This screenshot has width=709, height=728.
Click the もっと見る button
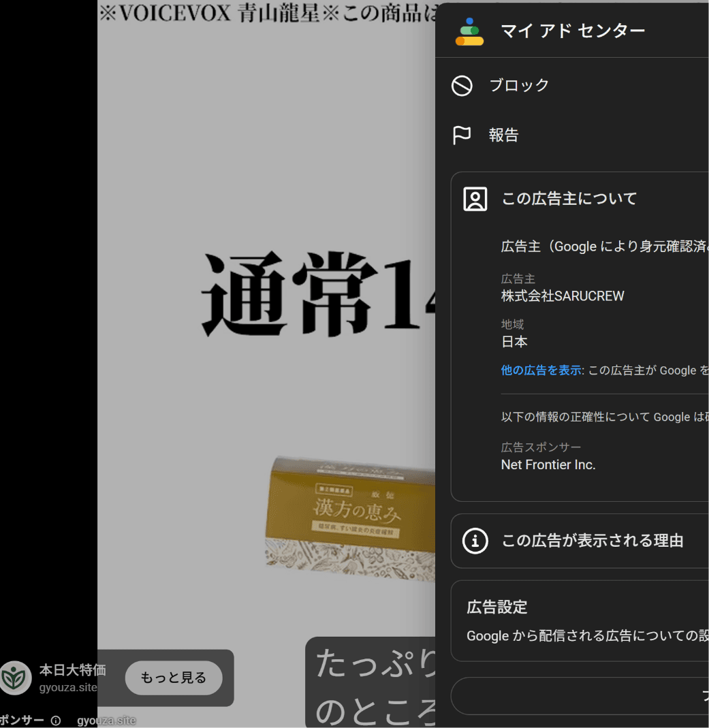[174, 678]
